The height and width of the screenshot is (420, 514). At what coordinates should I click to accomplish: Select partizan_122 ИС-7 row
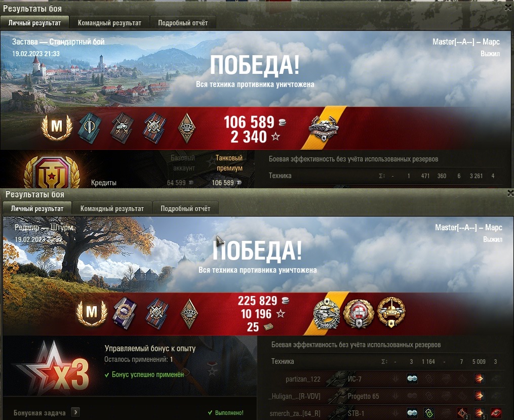pyautogui.click(x=387, y=379)
